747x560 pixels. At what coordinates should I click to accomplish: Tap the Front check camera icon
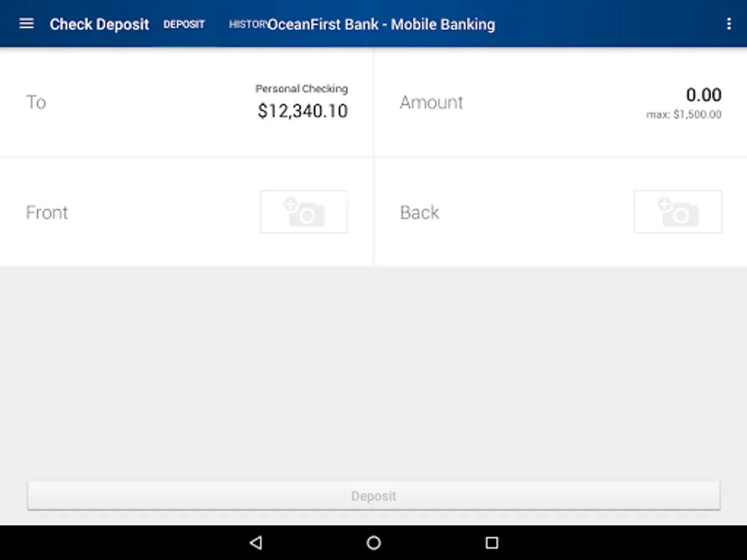coord(304,212)
